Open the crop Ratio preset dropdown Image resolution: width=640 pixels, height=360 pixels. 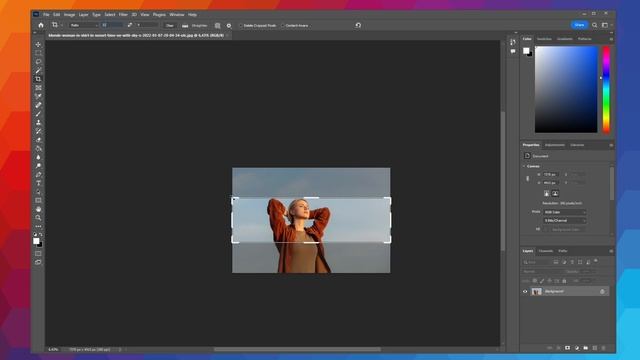click(84, 25)
